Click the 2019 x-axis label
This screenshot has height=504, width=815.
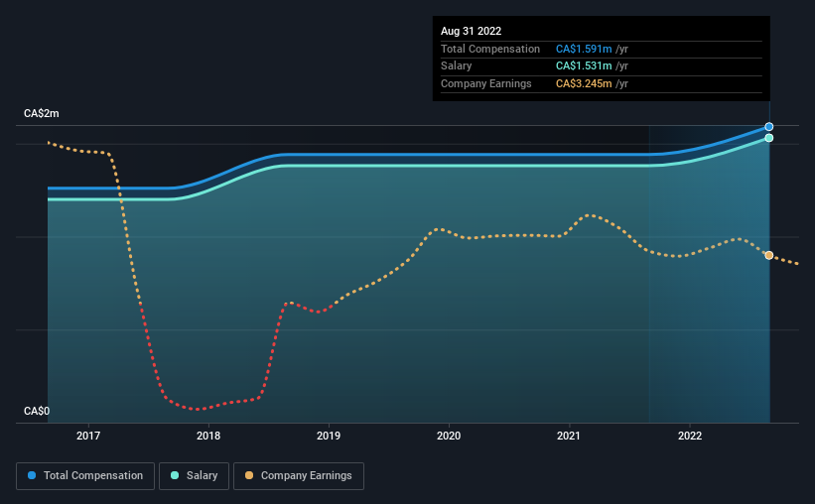329,436
